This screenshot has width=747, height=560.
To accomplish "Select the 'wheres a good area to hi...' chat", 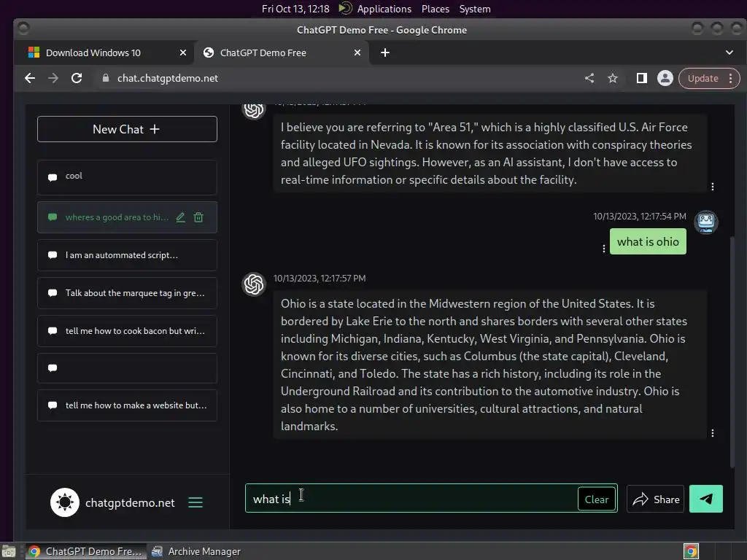I will [127, 217].
